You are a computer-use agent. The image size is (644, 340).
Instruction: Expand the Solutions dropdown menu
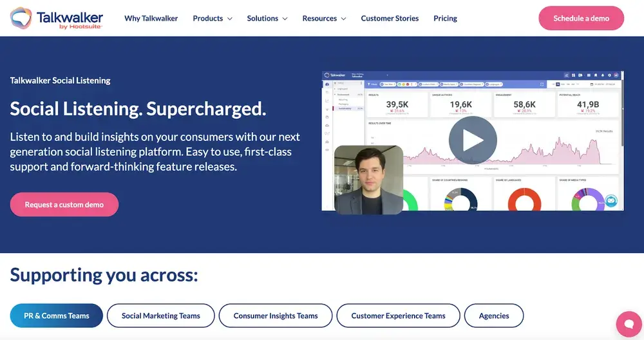pos(267,19)
